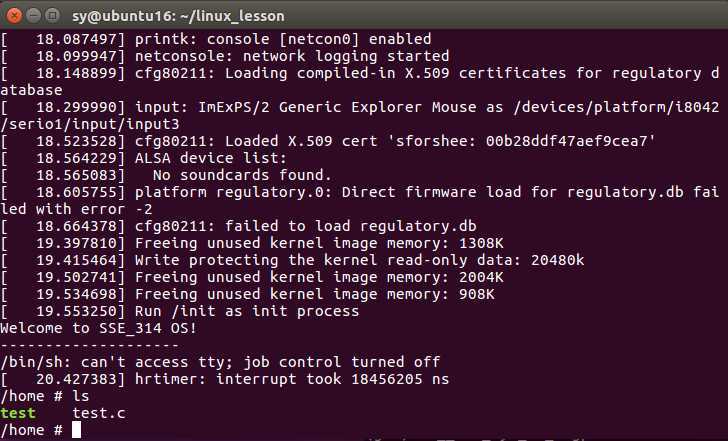Click the 'ls' command text
This screenshot has height=441, width=728.
[x=81, y=396]
